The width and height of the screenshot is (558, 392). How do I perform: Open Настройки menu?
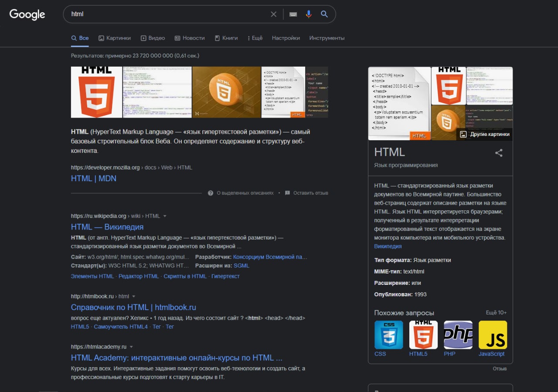click(x=286, y=38)
